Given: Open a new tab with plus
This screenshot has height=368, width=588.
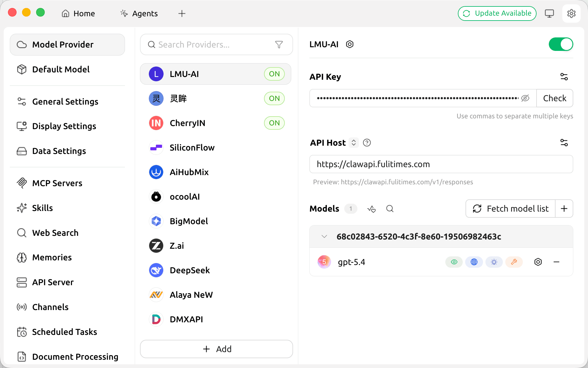Looking at the screenshot, I should click(x=182, y=13).
